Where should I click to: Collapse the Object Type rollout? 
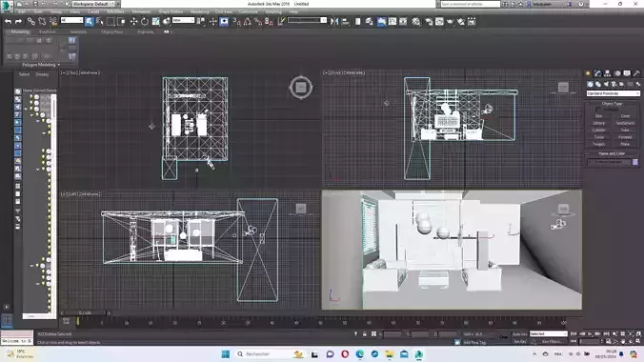tap(612, 104)
